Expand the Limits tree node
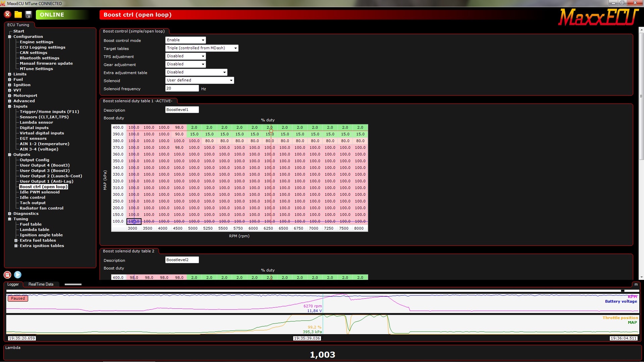Screen dimensions: 644x362 click(x=10, y=74)
